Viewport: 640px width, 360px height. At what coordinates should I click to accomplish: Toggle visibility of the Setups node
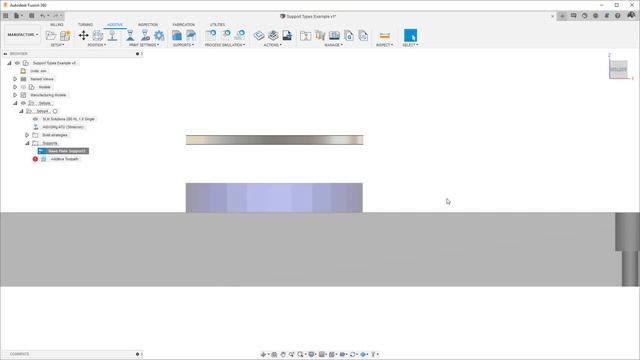23,103
